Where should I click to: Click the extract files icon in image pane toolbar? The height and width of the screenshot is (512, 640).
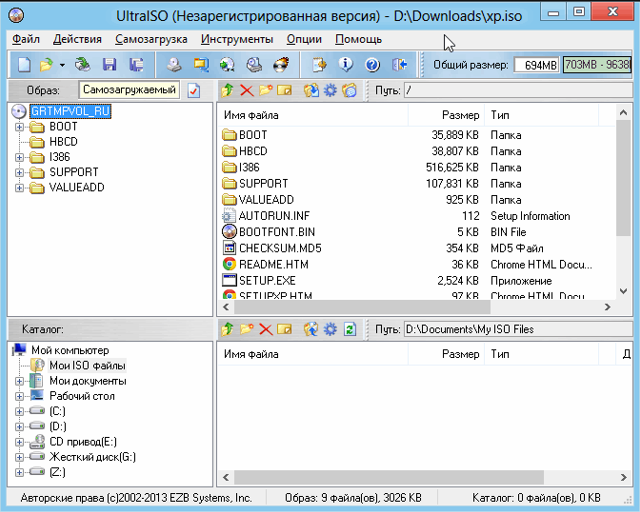pos(311,90)
